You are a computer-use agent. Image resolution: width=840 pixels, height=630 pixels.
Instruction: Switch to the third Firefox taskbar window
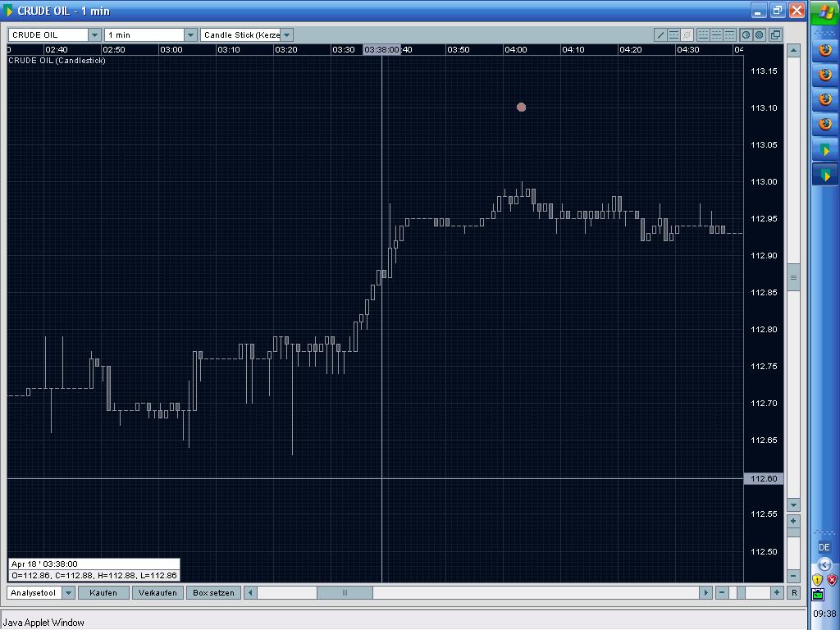(825, 99)
